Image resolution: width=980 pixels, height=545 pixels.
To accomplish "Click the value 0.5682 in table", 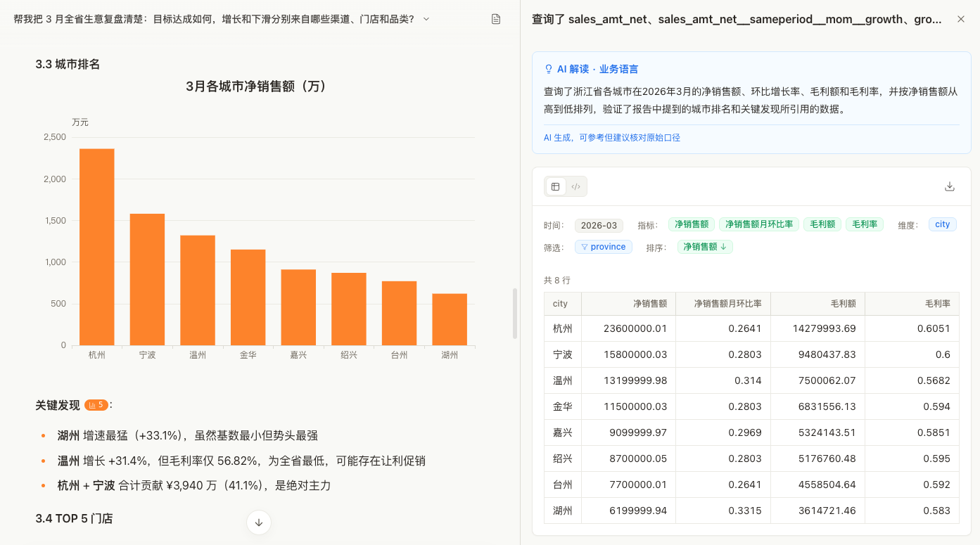I will click(934, 380).
